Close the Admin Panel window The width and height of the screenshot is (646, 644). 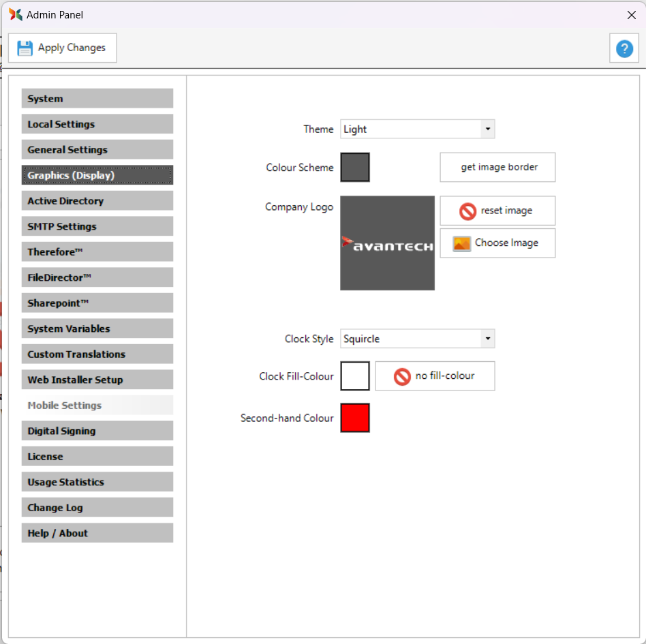[x=631, y=15]
